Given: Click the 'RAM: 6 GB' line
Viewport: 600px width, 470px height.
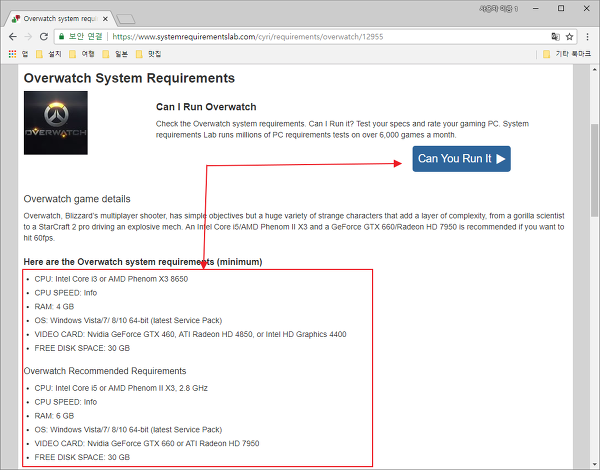Looking at the screenshot, I should (x=54, y=416).
